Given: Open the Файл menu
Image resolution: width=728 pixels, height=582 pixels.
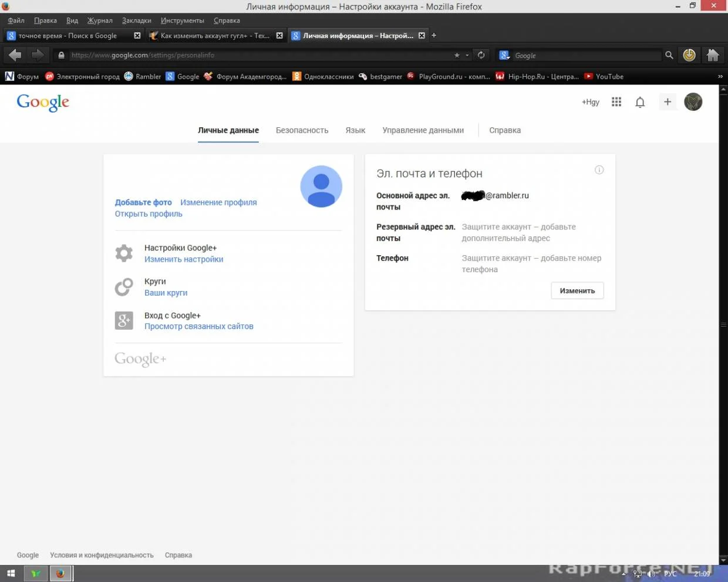Looking at the screenshot, I should (x=16, y=21).
